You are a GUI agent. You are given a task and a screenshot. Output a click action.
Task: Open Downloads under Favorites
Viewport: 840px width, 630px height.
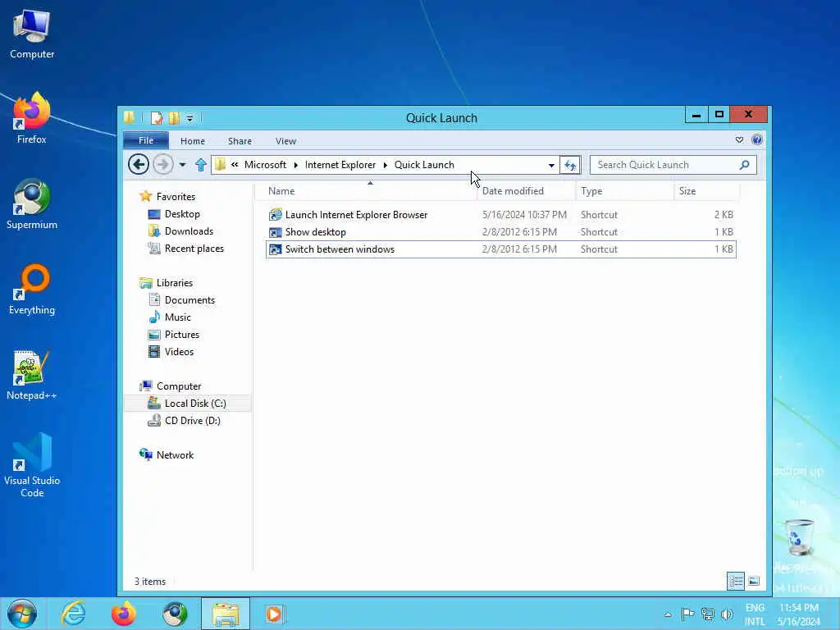pos(189,231)
